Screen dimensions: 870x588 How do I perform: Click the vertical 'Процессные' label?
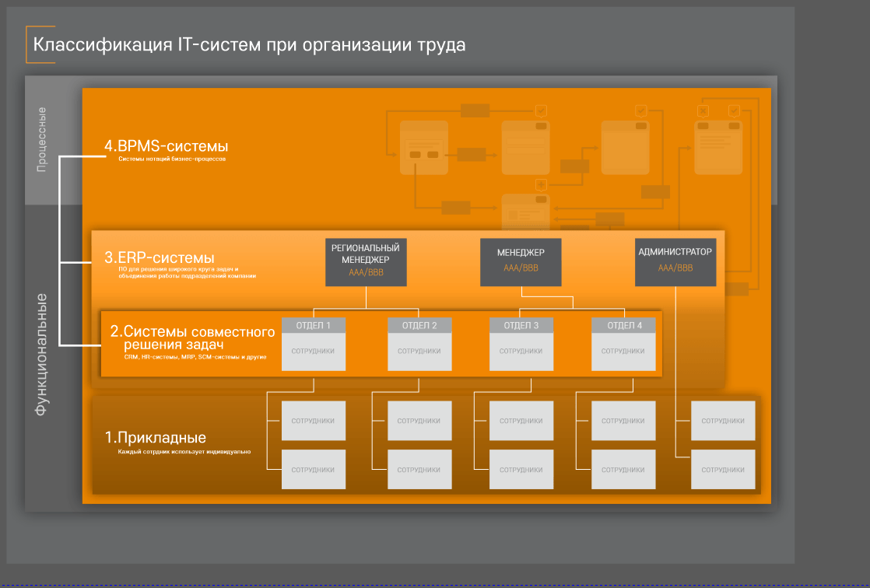click(41, 139)
